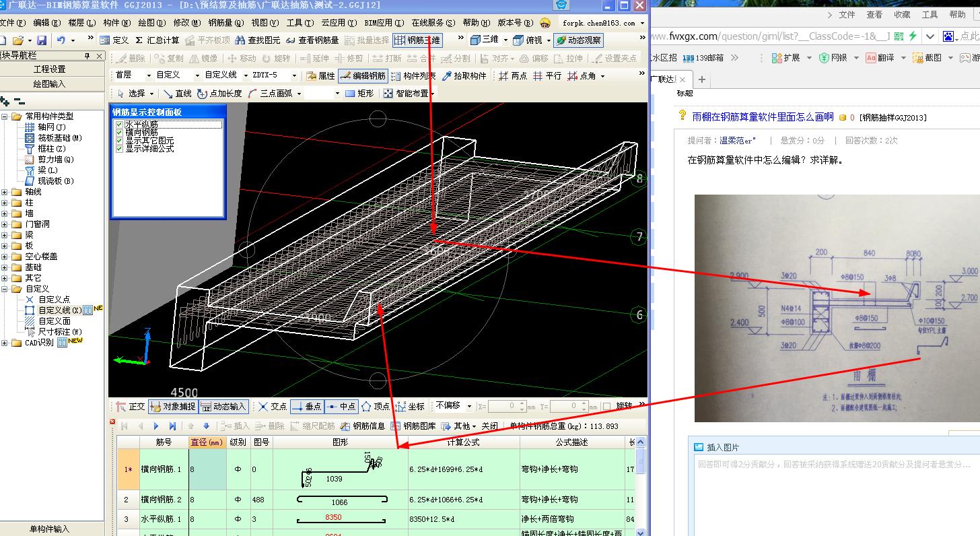Image resolution: width=980 pixels, height=536 pixels.
Task: Click the 定义 define tool
Action: (114, 40)
